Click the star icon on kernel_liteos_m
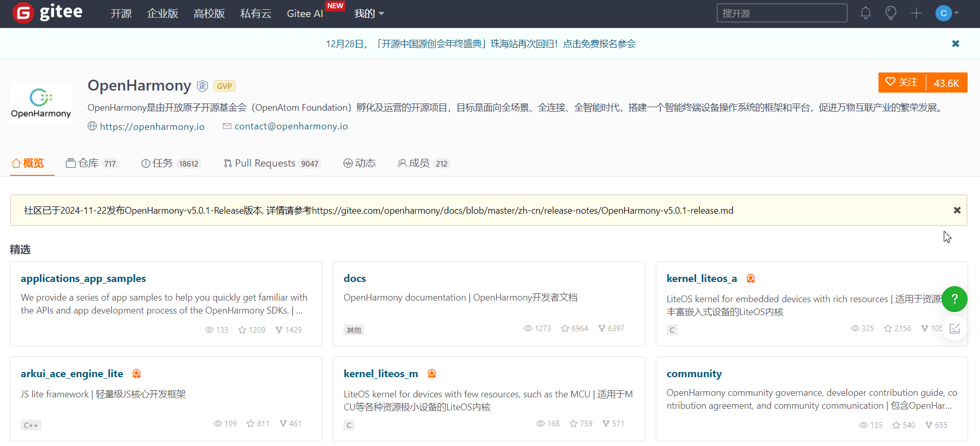The height and width of the screenshot is (446, 980). (573, 424)
